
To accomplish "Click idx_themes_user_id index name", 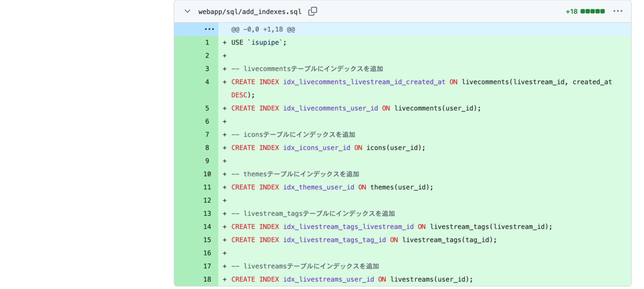I will point(319,187).
